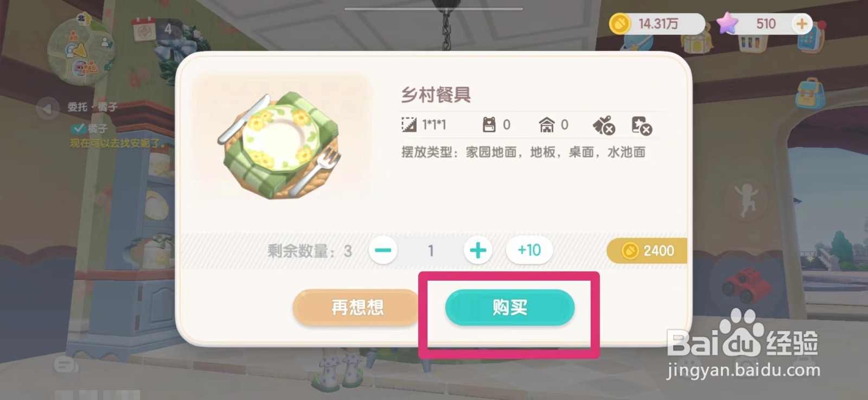Tap the backpack count icon in item details

pos(489,125)
